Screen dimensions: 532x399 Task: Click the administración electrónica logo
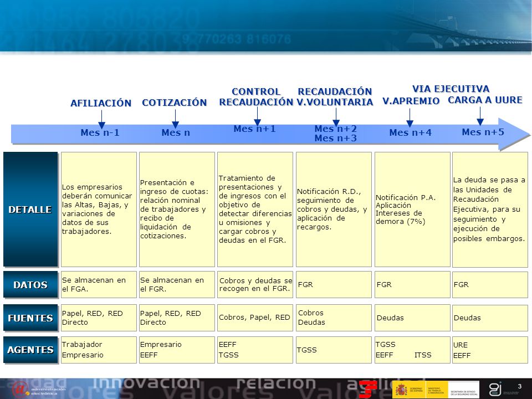[x=38, y=389]
